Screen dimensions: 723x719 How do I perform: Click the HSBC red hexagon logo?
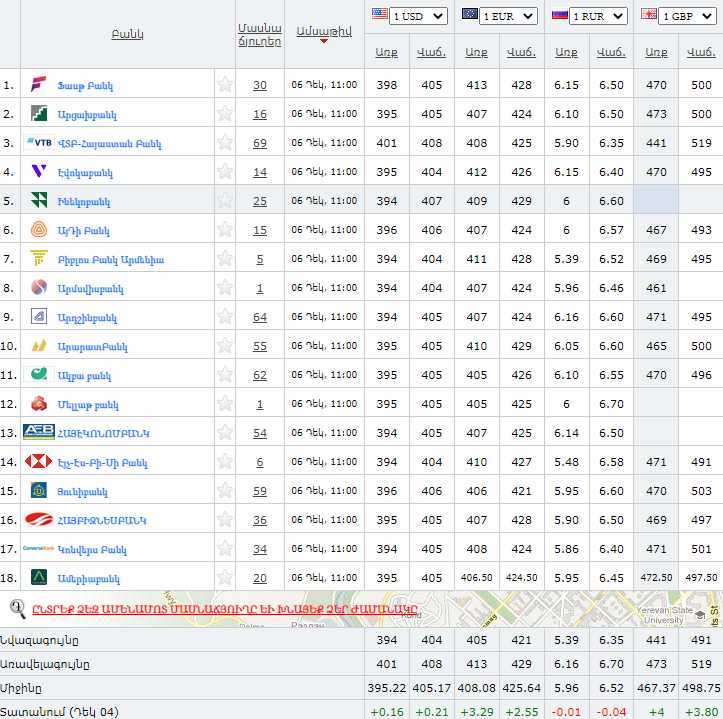coord(39,461)
